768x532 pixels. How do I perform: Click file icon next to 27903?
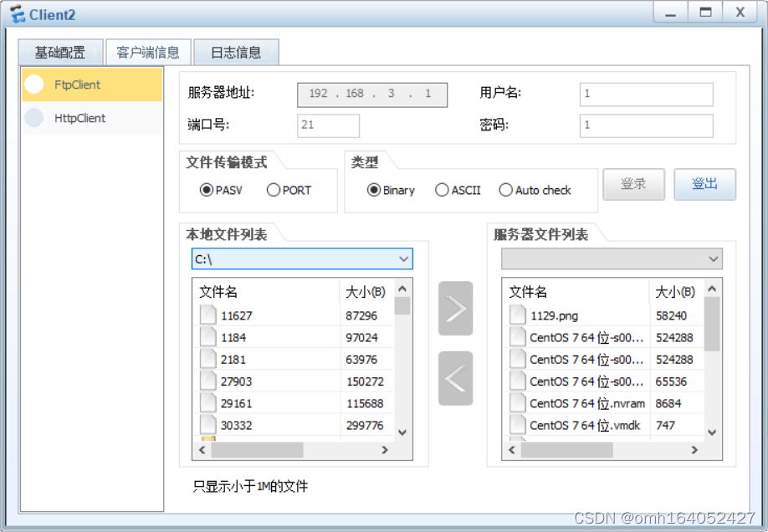[x=208, y=381]
